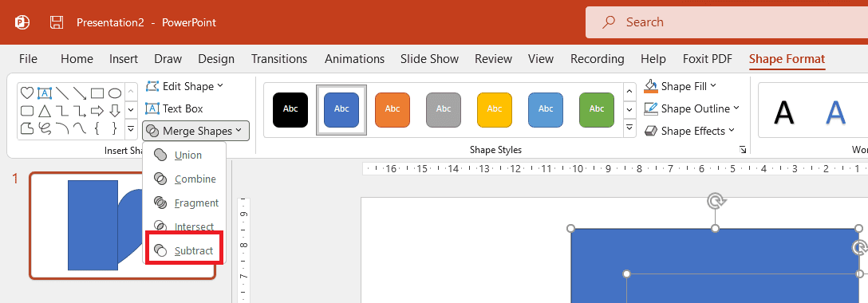Switch to the Transitions tab
Image resolution: width=868 pixels, height=303 pixels.
point(279,59)
